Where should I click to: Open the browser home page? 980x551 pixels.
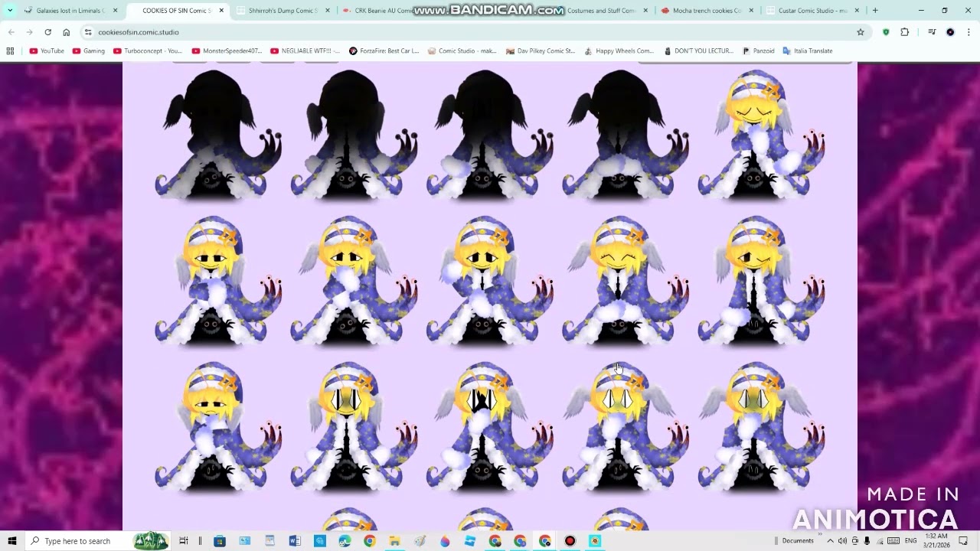[x=67, y=32]
